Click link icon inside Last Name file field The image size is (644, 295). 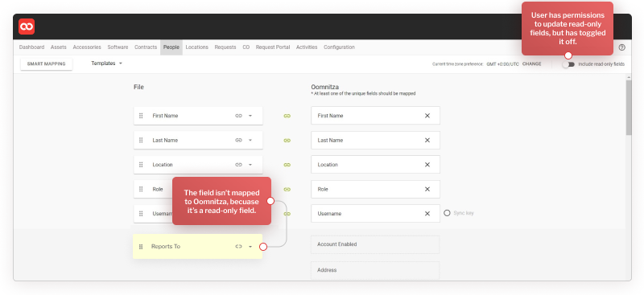(238, 141)
